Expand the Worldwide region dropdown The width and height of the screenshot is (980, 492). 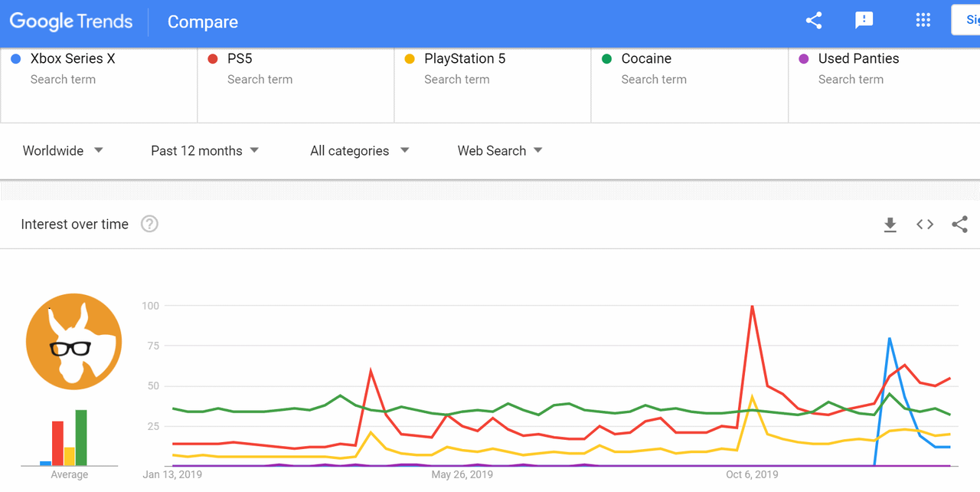[x=63, y=151]
